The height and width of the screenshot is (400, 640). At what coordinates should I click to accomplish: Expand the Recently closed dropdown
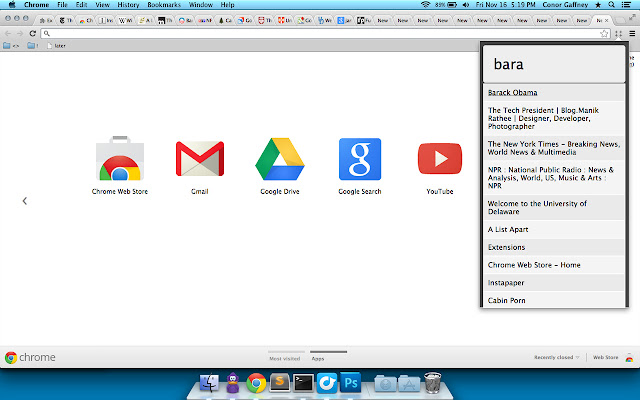coord(554,357)
